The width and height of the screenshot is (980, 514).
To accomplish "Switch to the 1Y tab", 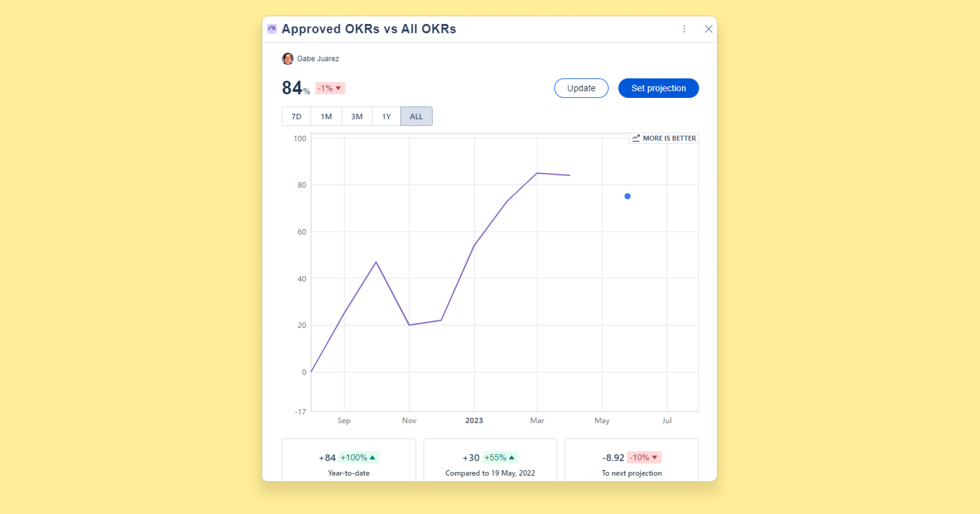I will (x=386, y=116).
